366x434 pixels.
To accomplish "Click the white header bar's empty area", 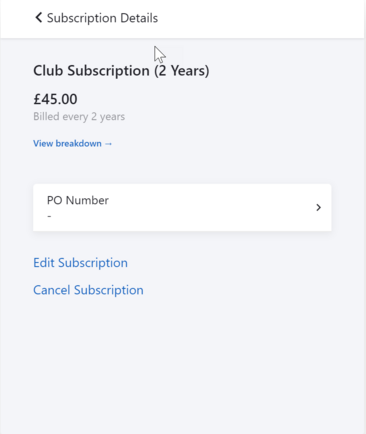I will (260, 18).
